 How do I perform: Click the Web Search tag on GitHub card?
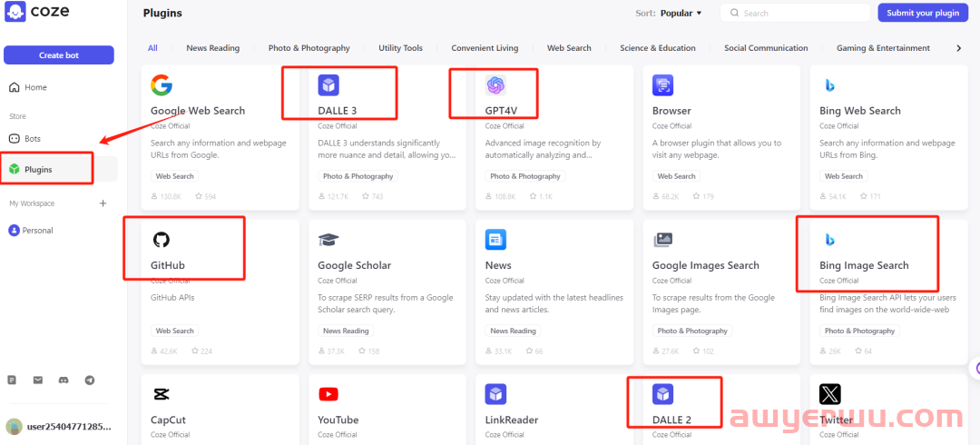pos(174,331)
